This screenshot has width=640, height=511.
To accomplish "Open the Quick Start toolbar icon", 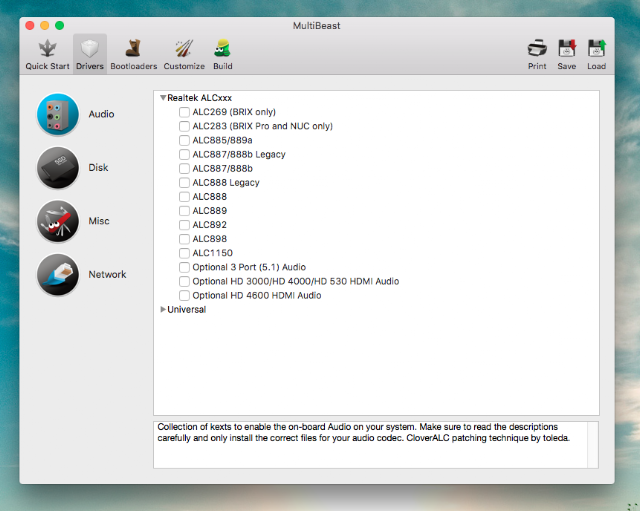I will (47, 49).
